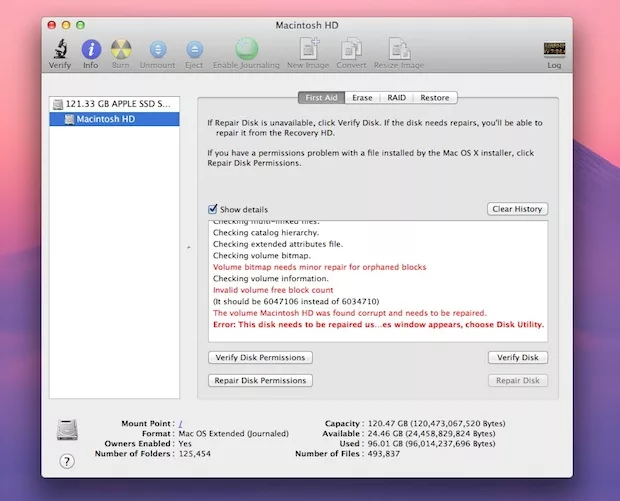Switch to the RAID tab
This screenshot has height=501, width=620.
[396, 98]
